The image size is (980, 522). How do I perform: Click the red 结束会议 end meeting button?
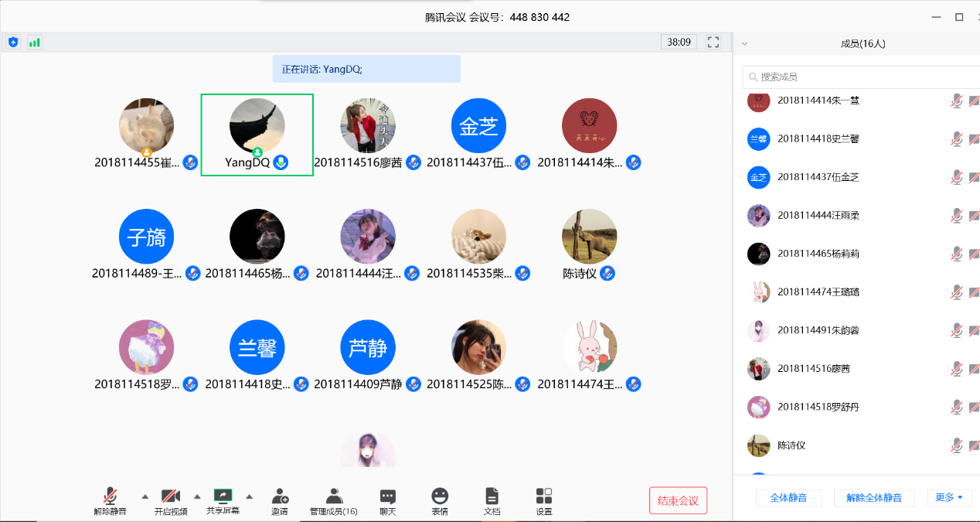tap(678, 500)
